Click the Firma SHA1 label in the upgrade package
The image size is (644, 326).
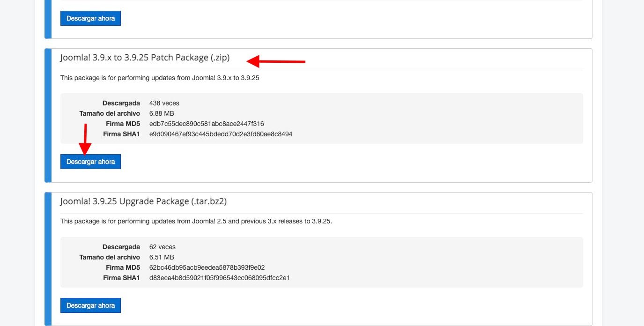(122, 278)
